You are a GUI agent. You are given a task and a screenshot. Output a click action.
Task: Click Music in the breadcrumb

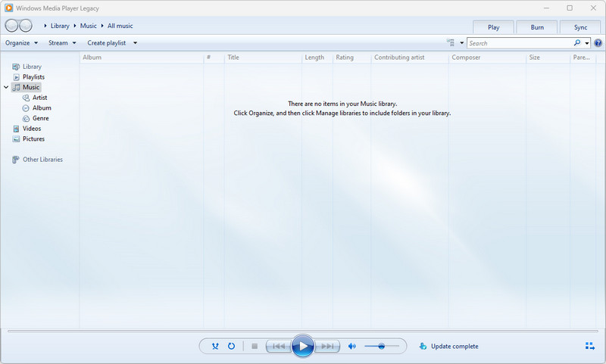click(x=88, y=26)
